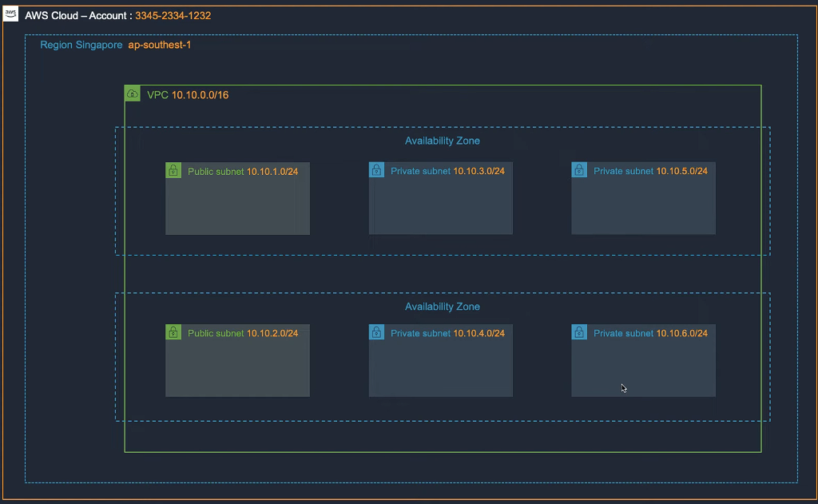Click the "Region Singapore" label
818x504 pixels.
click(81, 46)
